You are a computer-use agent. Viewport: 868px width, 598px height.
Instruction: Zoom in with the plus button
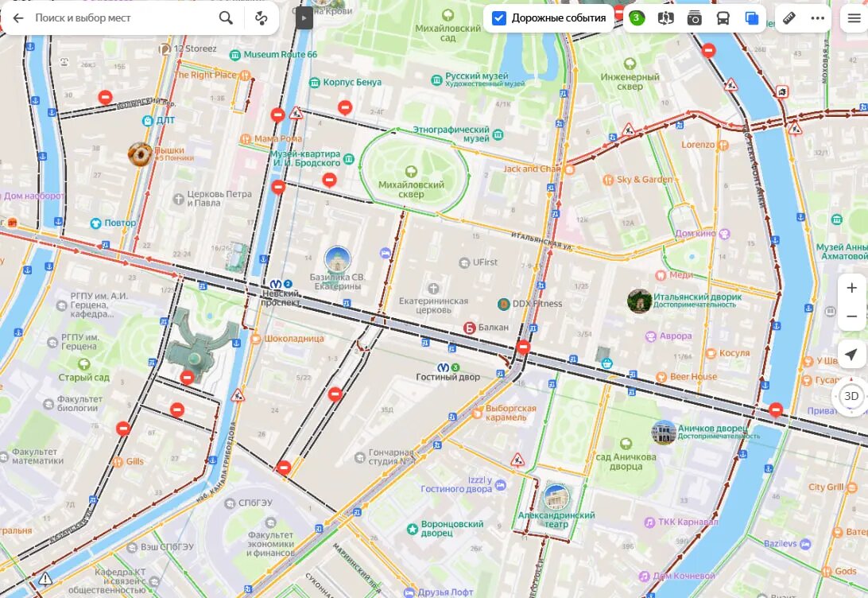point(852,288)
